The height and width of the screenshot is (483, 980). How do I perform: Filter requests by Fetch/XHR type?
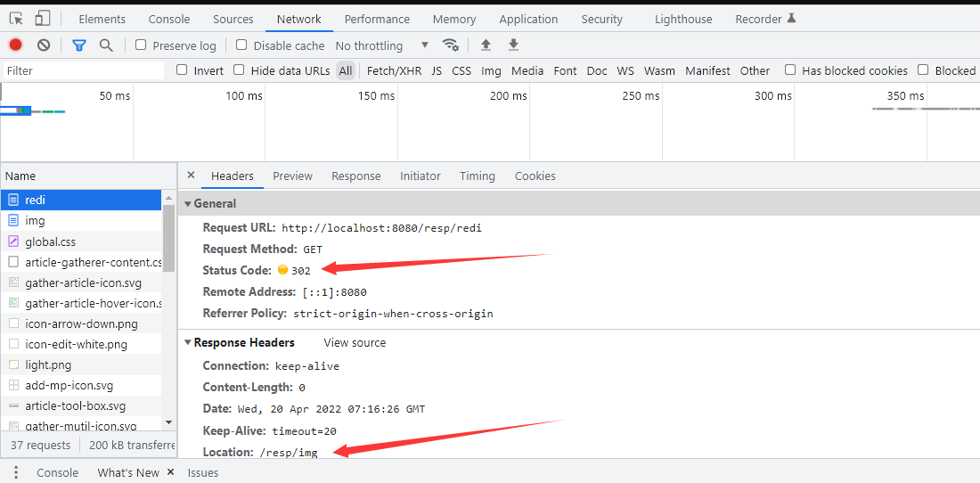point(394,70)
